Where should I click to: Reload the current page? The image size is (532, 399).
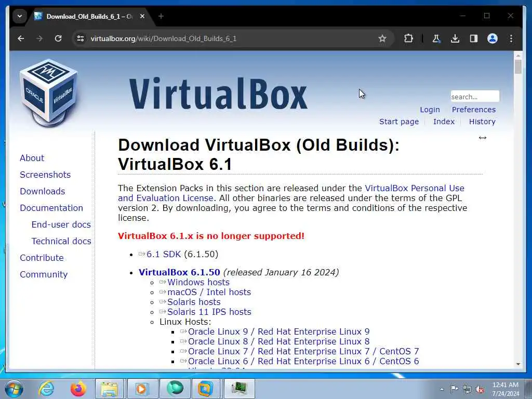[x=58, y=38]
